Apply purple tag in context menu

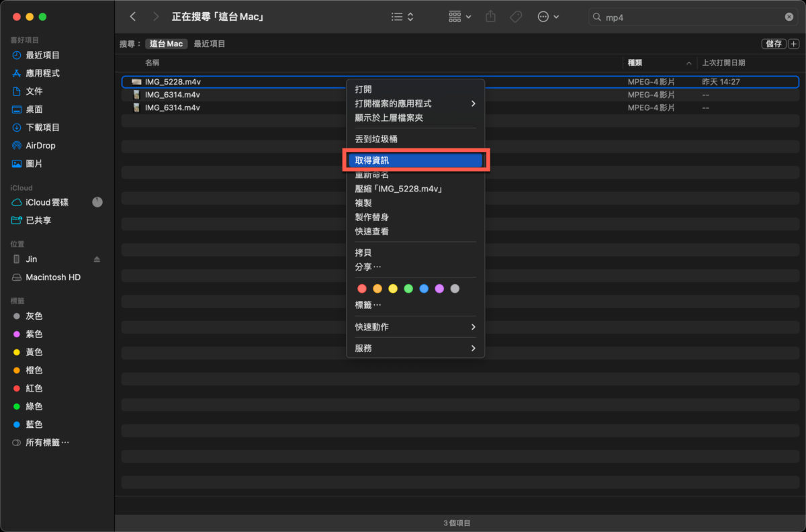(439, 289)
